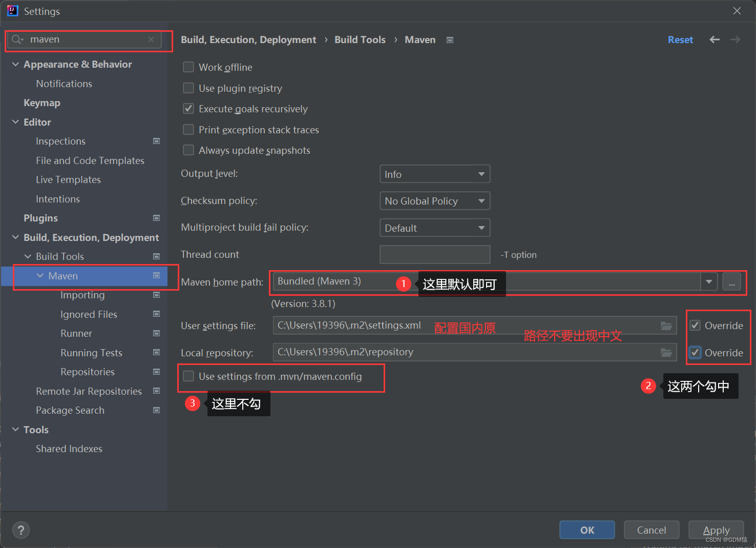Open Shared Indexes settings
756x548 pixels.
[x=69, y=449]
